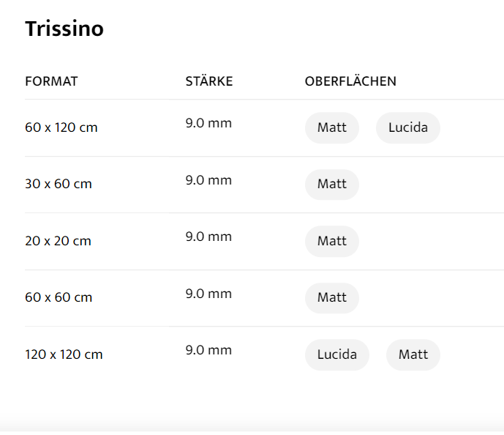The height and width of the screenshot is (435, 504).
Task: Select Matt finish for 60 x 120 cm
Action: coord(331,127)
